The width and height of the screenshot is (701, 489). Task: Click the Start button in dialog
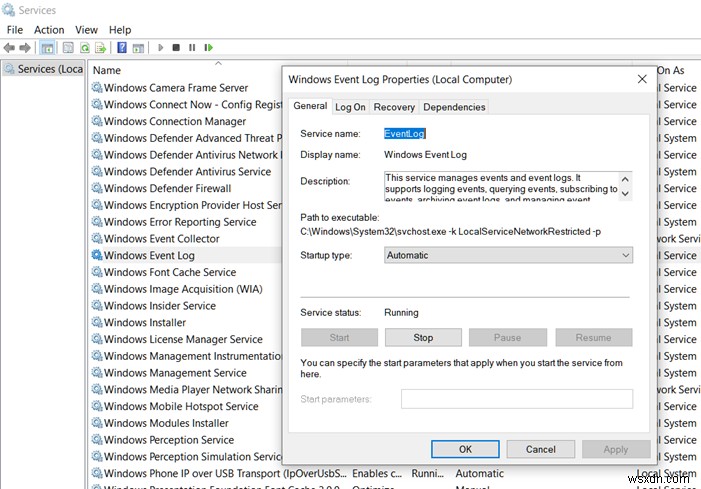click(x=339, y=337)
